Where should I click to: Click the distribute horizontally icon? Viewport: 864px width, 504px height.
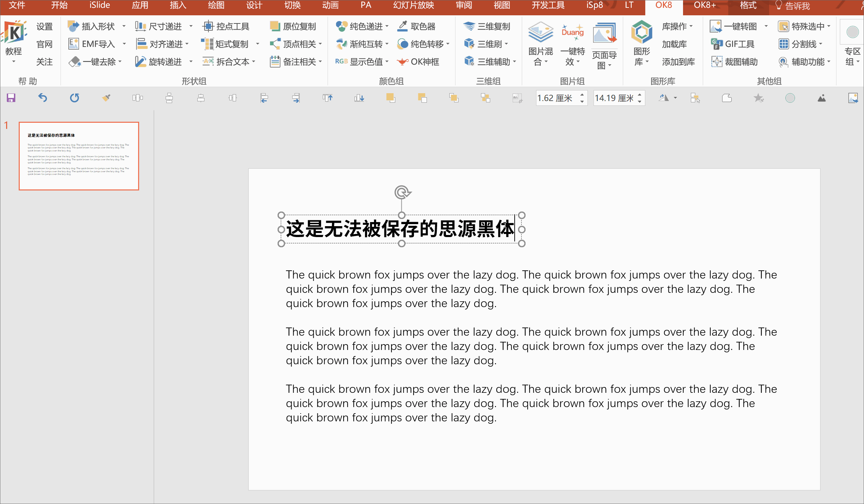(137, 98)
